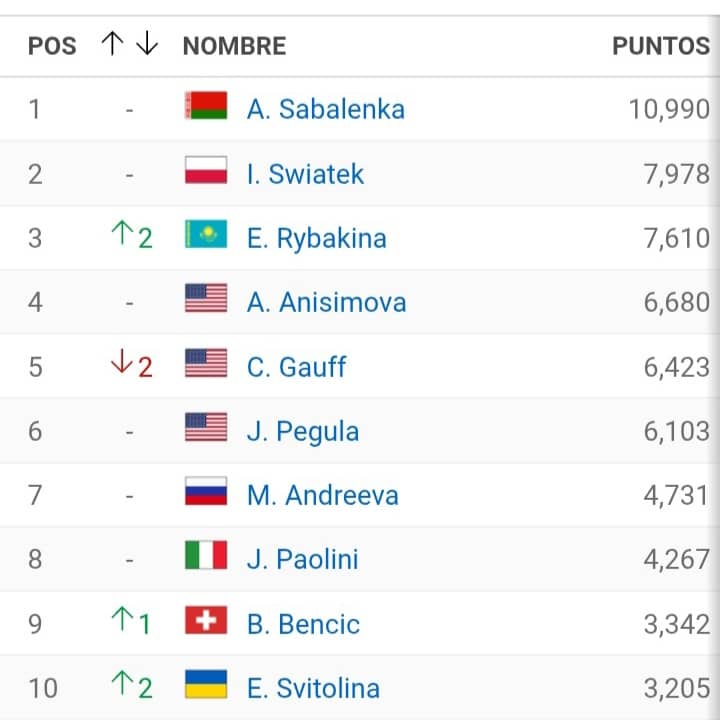Click the Italy flag beside Paolini
This screenshot has width=720, height=720.
coord(206,557)
